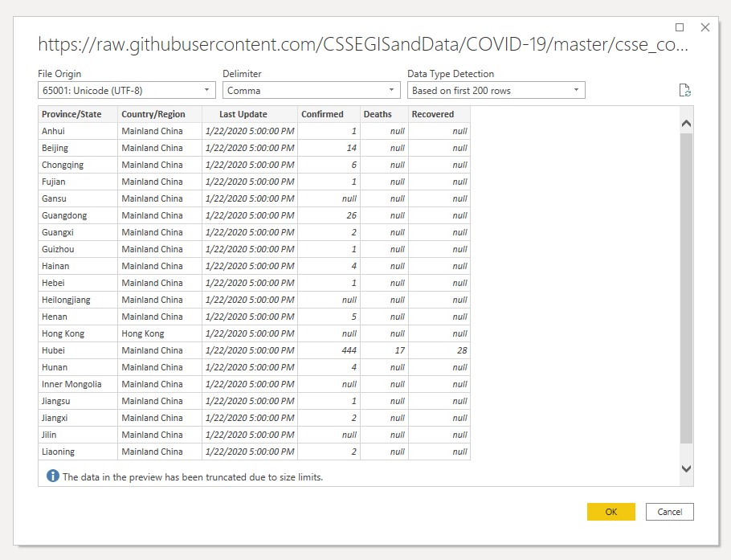Click Gansu null Confirmed cell

point(329,198)
